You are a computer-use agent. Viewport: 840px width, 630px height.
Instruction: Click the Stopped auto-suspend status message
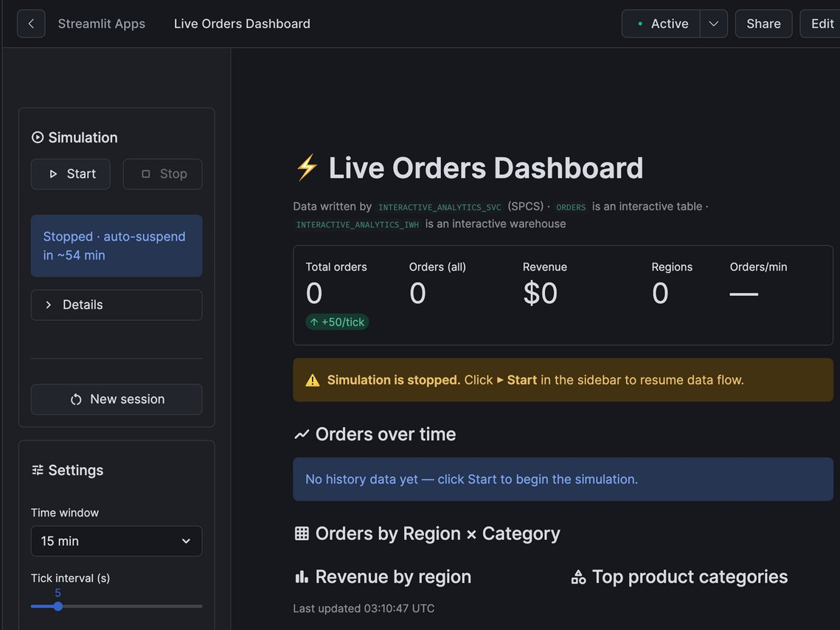click(117, 246)
